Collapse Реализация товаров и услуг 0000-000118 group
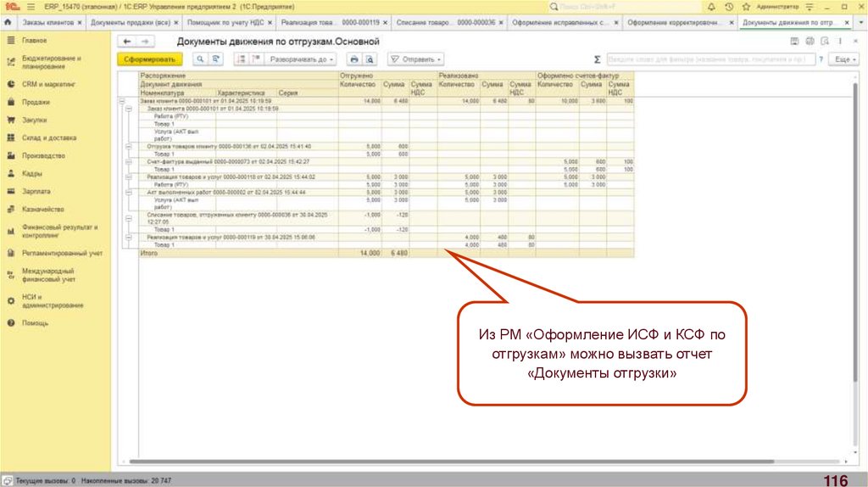This screenshot has height=487, width=868. (x=129, y=177)
